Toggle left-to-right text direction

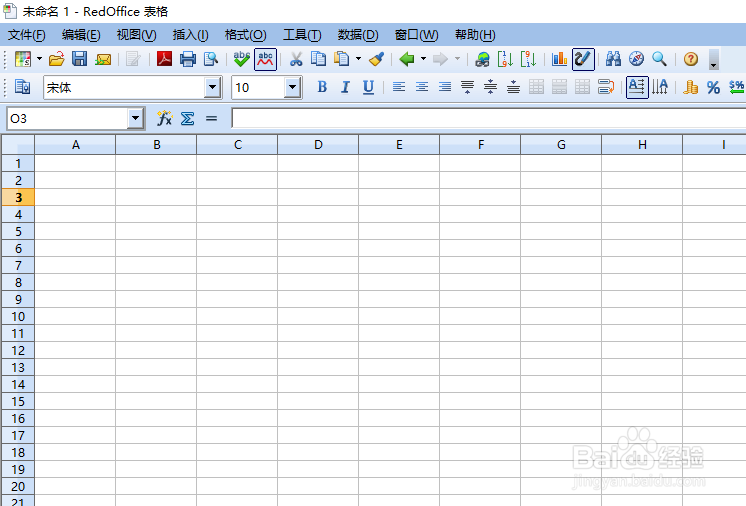tap(637, 87)
